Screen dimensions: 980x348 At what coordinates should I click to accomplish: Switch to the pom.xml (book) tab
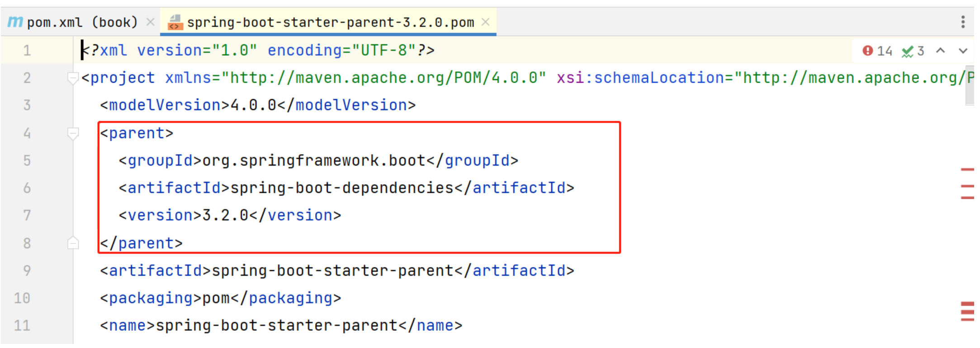tap(81, 22)
